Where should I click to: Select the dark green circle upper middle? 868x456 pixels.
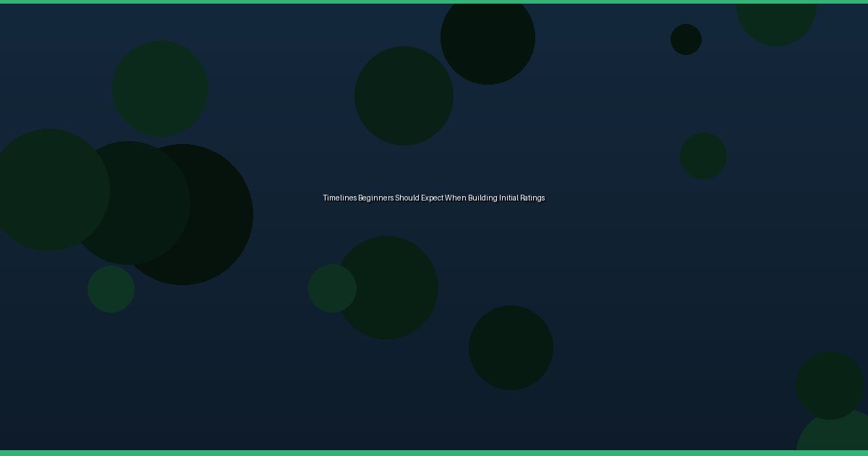[x=404, y=95]
